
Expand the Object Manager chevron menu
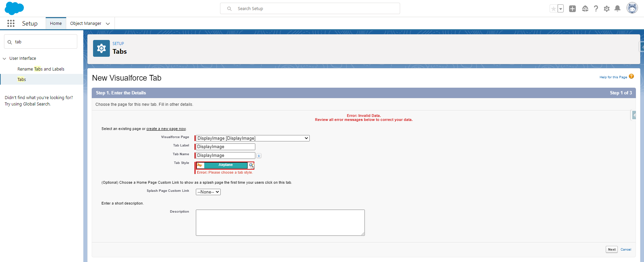[x=108, y=24]
